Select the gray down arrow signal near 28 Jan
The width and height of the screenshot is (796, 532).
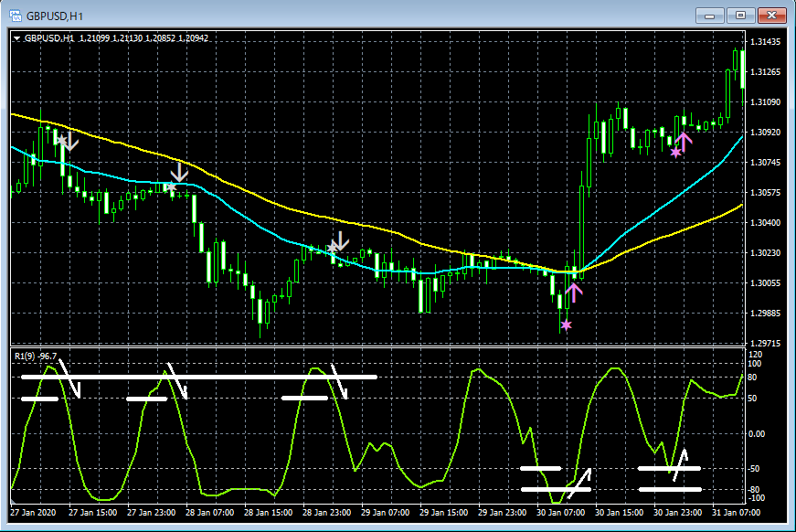(178, 174)
